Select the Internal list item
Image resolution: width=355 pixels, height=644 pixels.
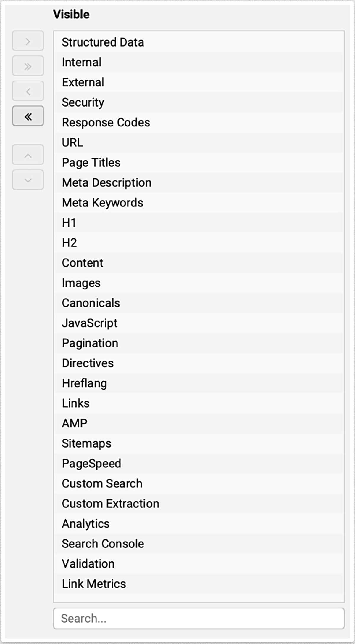199,63
